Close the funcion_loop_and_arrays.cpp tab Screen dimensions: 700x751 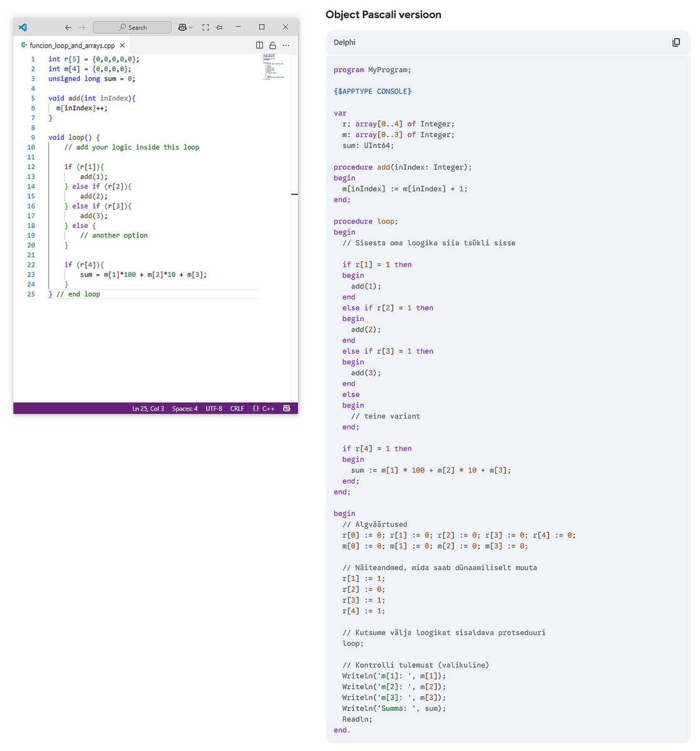click(x=122, y=46)
